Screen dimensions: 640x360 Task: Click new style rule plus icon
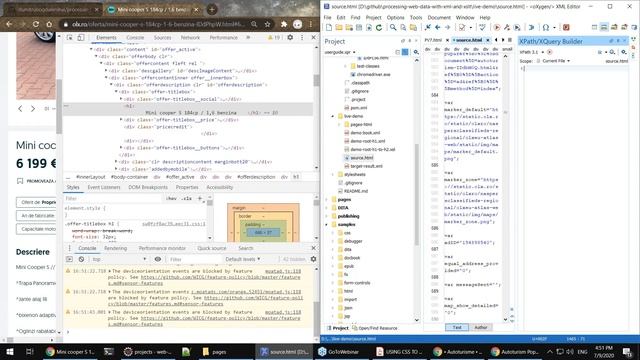(x=200, y=198)
